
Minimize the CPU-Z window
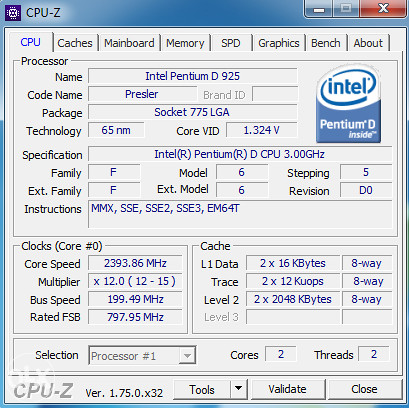click(x=319, y=9)
